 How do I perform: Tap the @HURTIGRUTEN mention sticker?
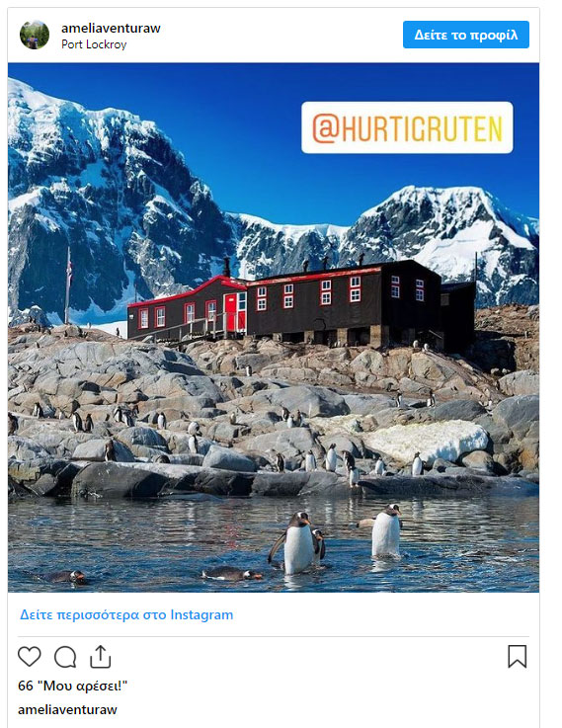point(407,127)
